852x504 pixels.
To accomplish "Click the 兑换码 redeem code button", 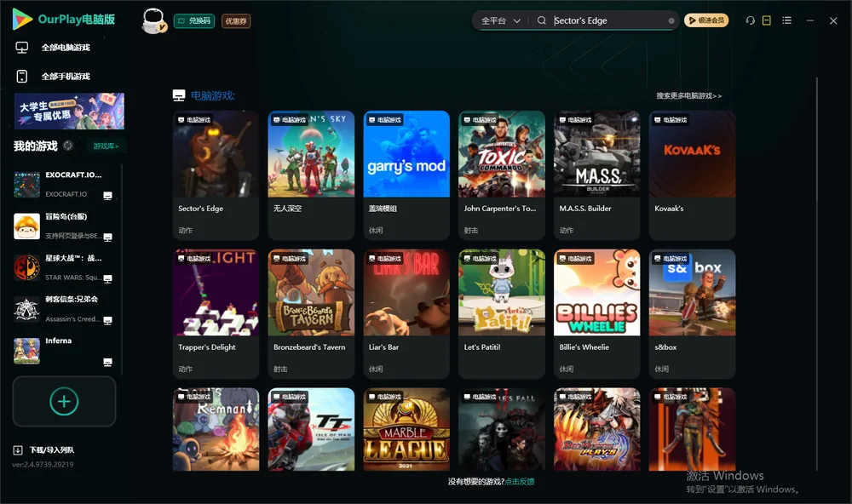I will click(x=194, y=21).
